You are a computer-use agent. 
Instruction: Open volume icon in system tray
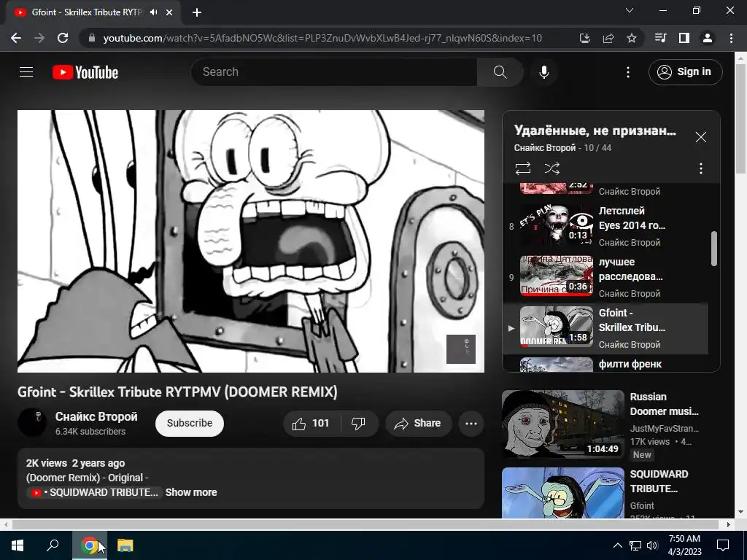(x=652, y=545)
